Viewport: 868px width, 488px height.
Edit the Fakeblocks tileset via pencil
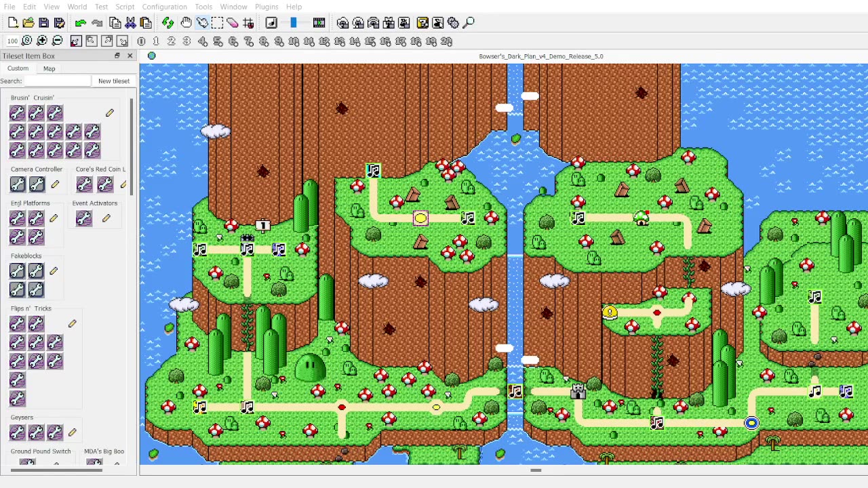tap(54, 271)
